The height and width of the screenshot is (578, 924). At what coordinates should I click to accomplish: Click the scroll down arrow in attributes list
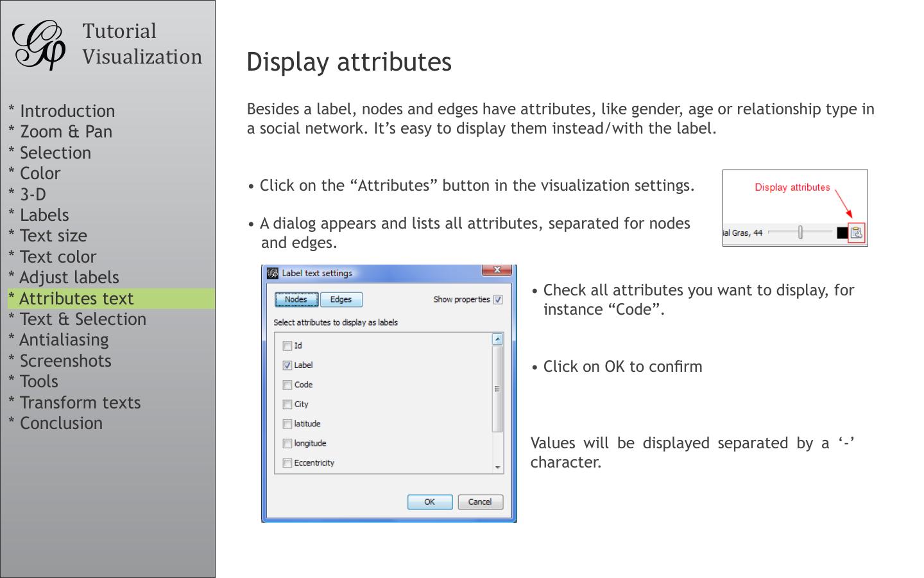click(497, 468)
